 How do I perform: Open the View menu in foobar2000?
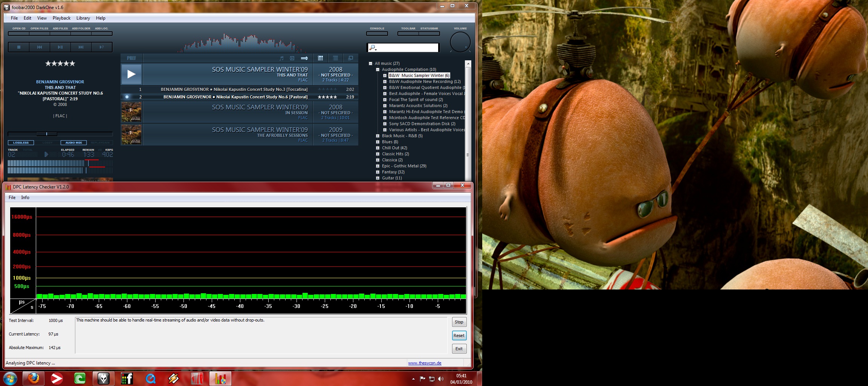42,18
